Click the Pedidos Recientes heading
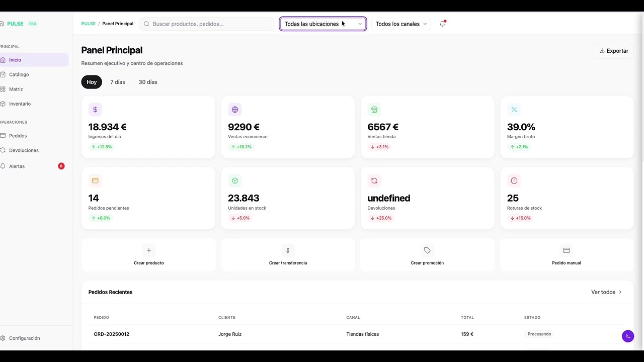Viewport: 644px width, 362px height. point(111,292)
